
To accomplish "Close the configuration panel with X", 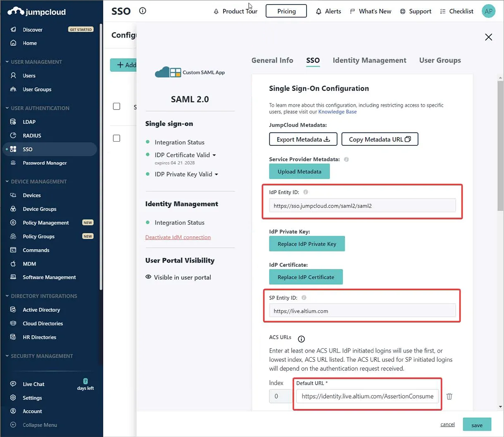I will point(488,37).
